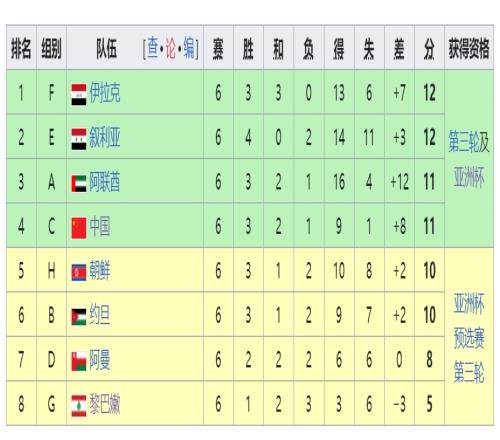Open the 第三轮及亚洲杯 qualification link

pos(469,159)
